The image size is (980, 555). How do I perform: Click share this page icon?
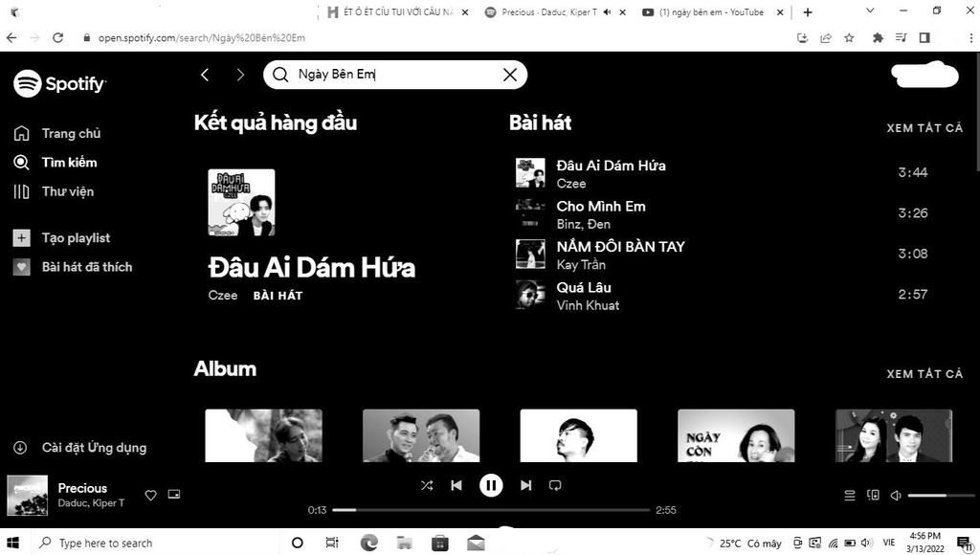point(826,37)
